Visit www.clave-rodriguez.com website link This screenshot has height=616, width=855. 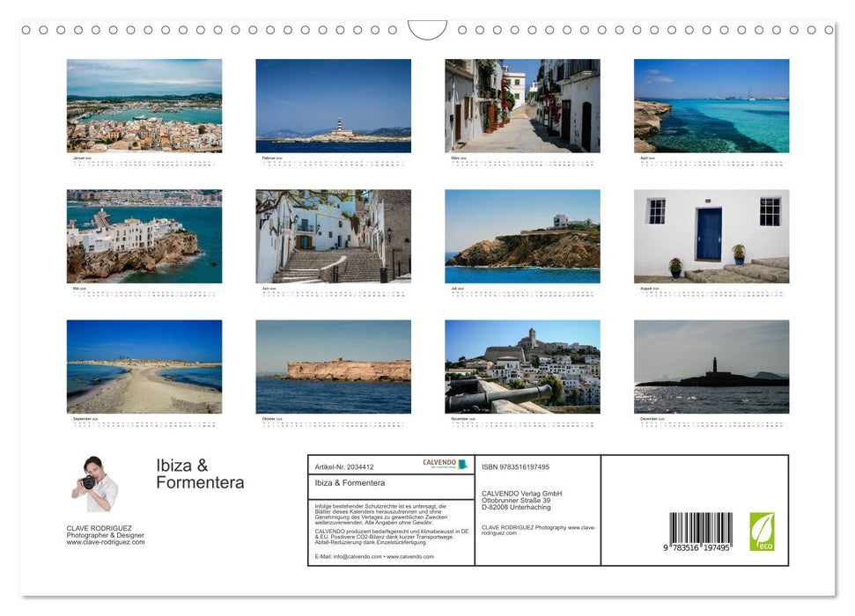107,542
